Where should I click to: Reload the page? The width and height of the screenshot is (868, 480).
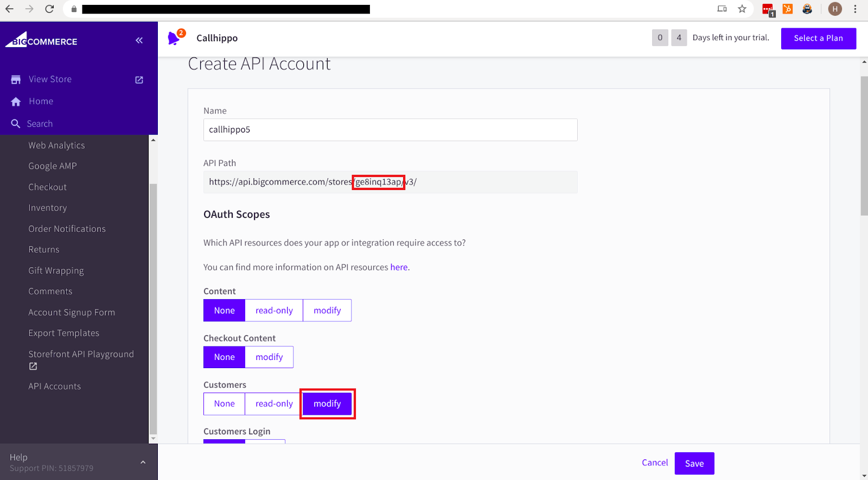[49, 9]
